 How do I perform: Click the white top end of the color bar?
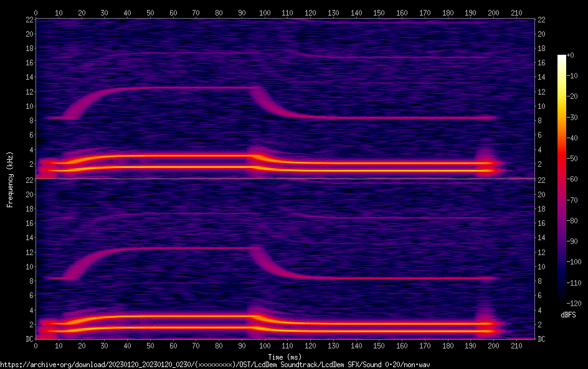pyautogui.click(x=561, y=57)
